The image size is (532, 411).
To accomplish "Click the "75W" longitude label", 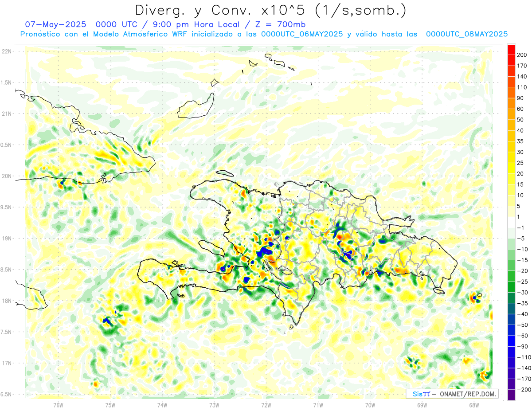I will point(110,405).
